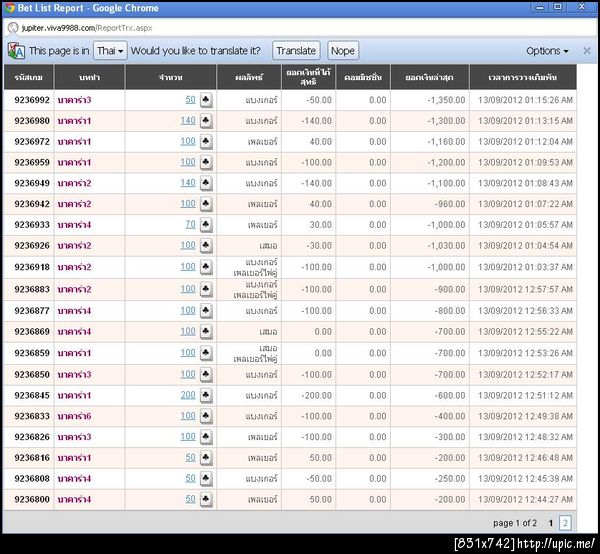This screenshot has height=554, width=600.
Task: Open card details icon for bet 9236800
Action: tap(206, 499)
